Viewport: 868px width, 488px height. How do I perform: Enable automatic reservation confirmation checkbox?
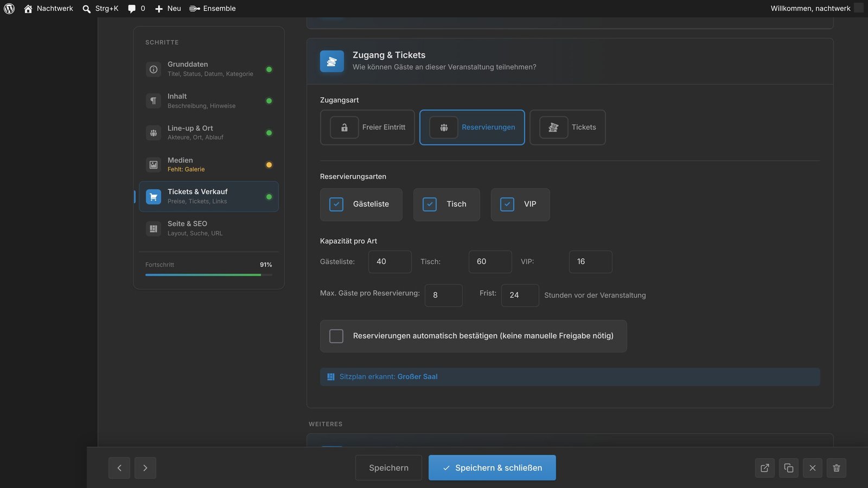point(336,336)
